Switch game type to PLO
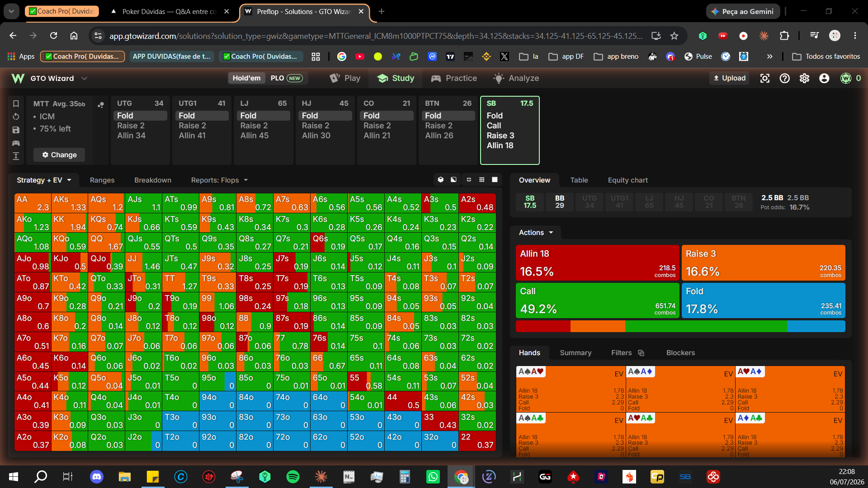This screenshot has height=488, width=868. (287, 78)
